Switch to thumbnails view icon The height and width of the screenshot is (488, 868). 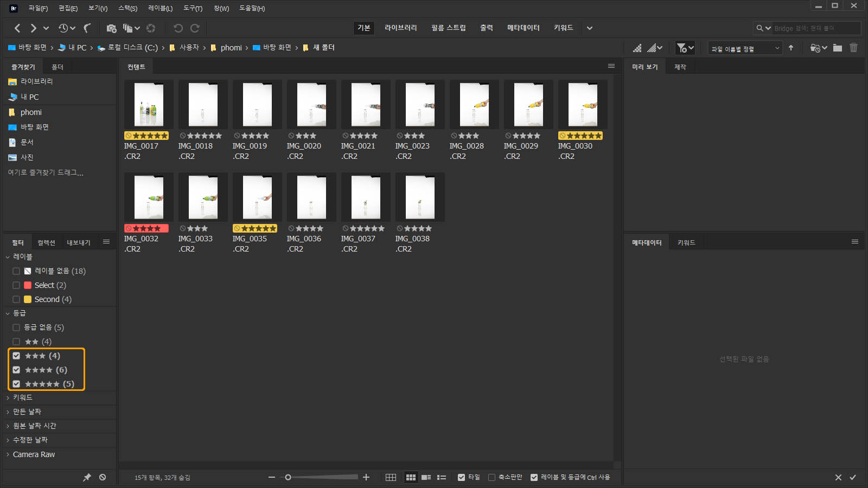[411, 477]
